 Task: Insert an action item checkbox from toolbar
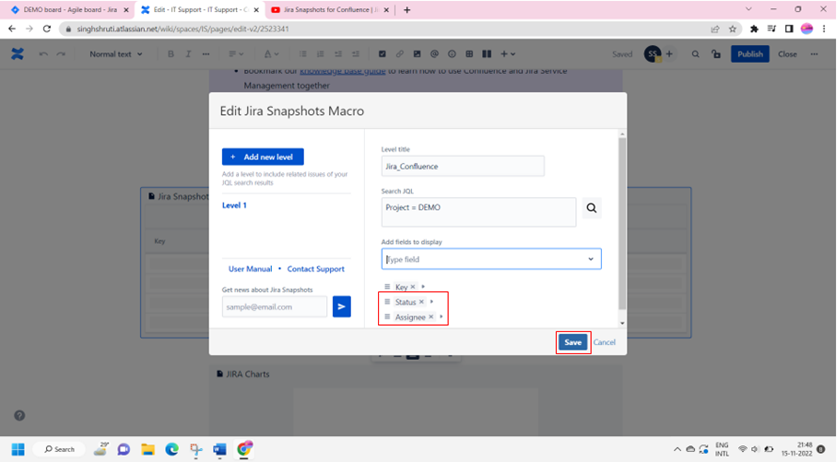[x=382, y=54]
